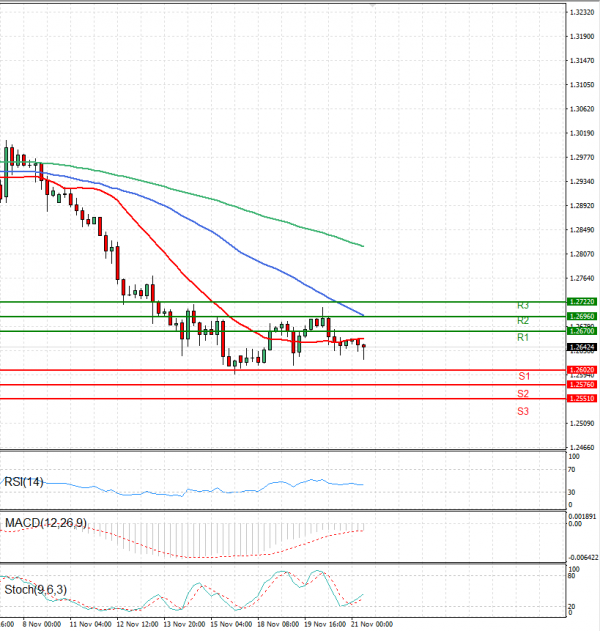Viewport: 600px width, 631px height.
Task: Click the S2 support level label
Action: click(x=523, y=394)
